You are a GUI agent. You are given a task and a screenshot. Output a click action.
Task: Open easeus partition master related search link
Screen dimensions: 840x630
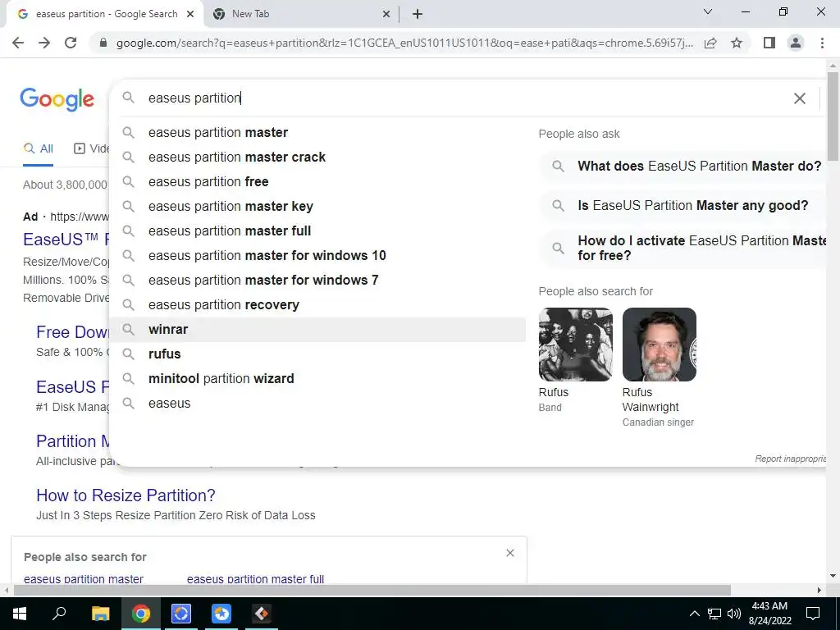tap(84, 579)
